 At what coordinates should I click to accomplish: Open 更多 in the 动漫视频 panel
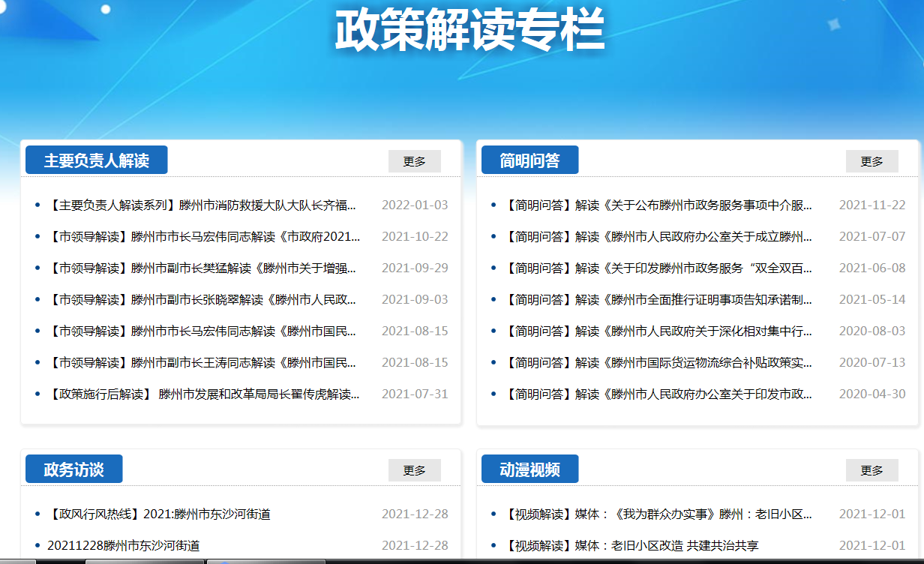[x=871, y=470]
